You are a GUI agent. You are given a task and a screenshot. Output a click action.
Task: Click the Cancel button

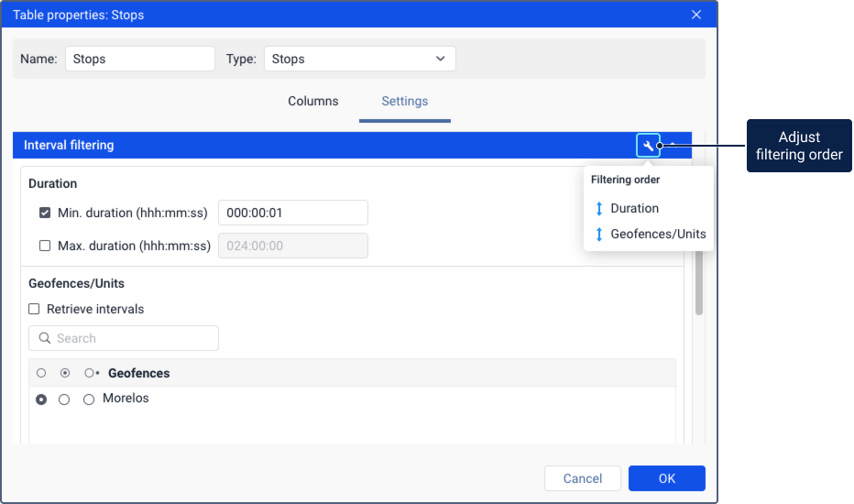(x=582, y=478)
